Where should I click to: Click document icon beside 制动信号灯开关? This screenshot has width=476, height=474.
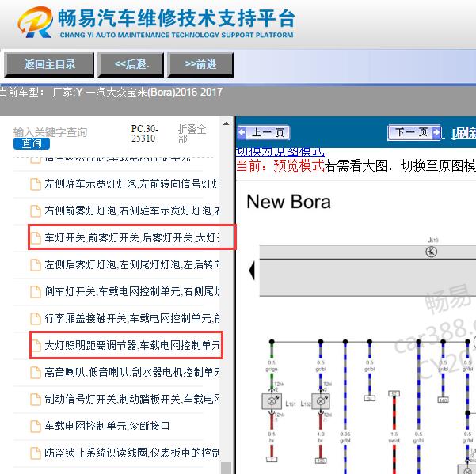point(36,400)
